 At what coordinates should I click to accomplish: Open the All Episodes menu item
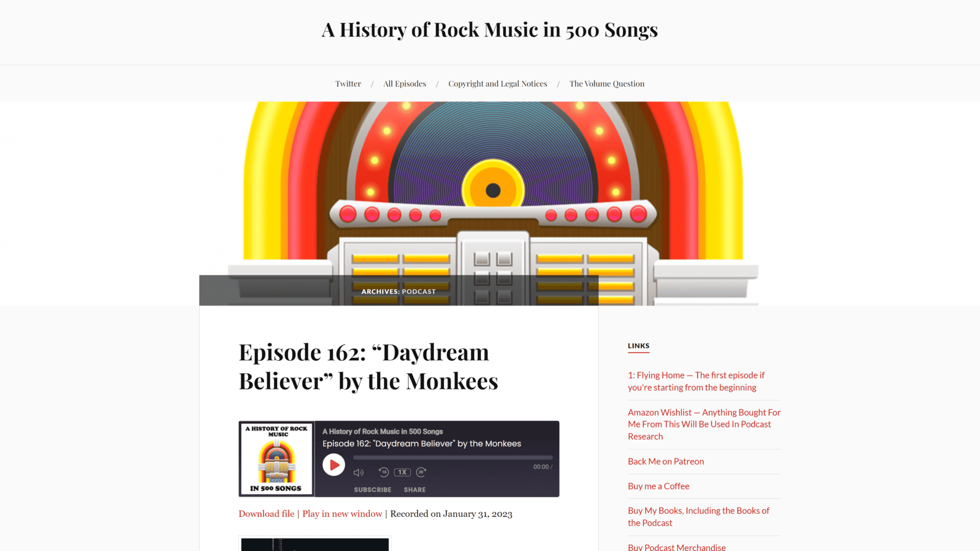[405, 84]
